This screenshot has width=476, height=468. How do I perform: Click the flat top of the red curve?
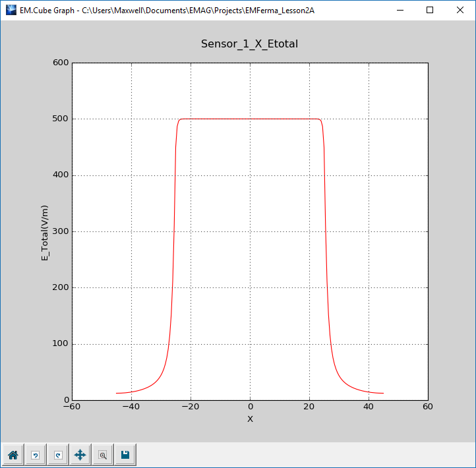pyautogui.click(x=250, y=119)
